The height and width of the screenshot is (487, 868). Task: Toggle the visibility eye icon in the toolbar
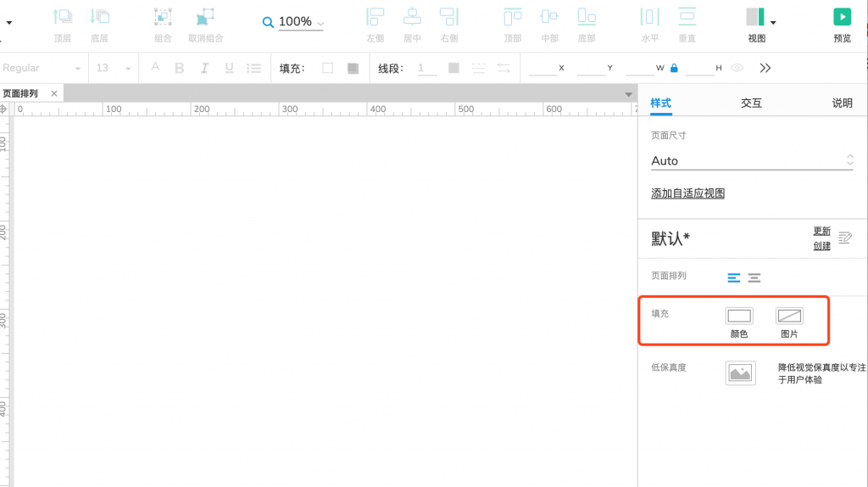pos(737,68)
